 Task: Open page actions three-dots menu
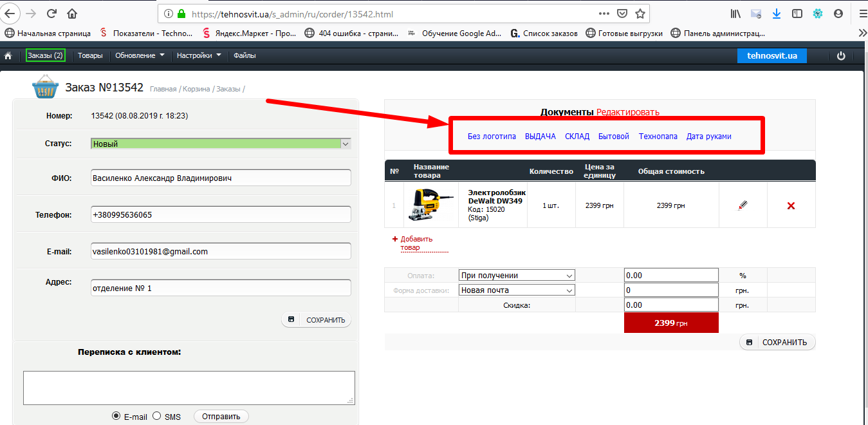tap(604, 14)
